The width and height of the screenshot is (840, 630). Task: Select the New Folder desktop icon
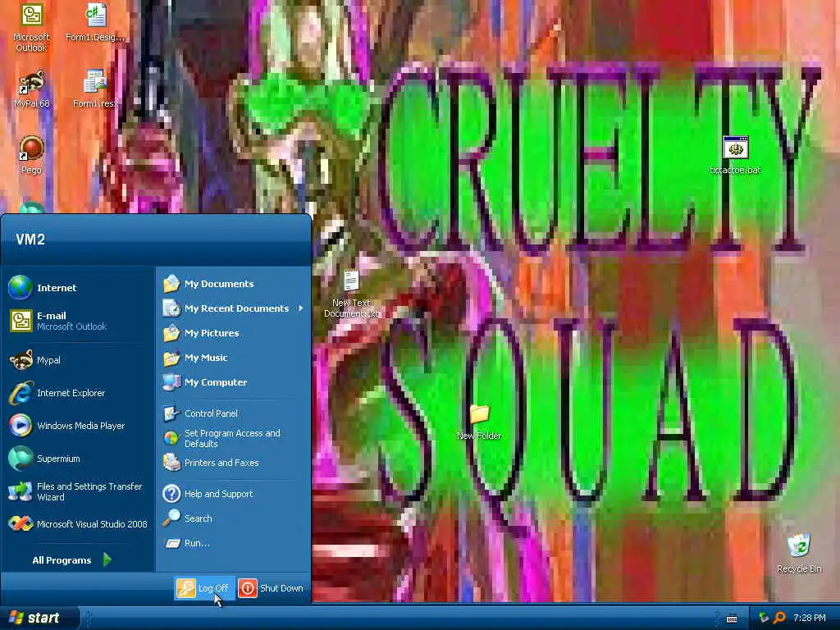click(479, 422)
